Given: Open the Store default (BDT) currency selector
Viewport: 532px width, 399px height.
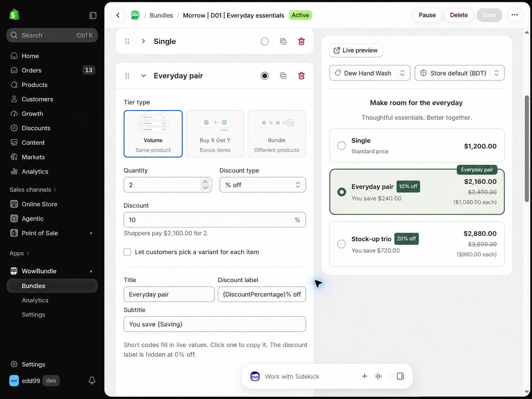Looking at the screenshot, I should (x=459, y=73).
